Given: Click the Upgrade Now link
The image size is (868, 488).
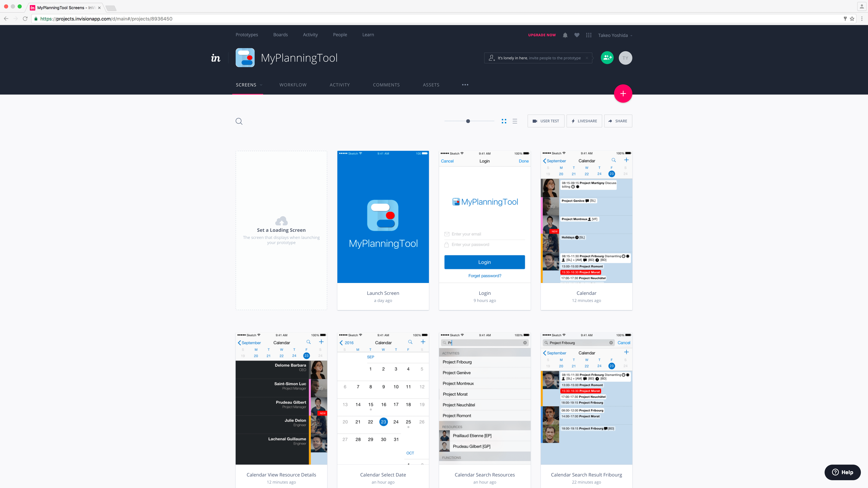Looking at the screenshot, I should [542, 35].
